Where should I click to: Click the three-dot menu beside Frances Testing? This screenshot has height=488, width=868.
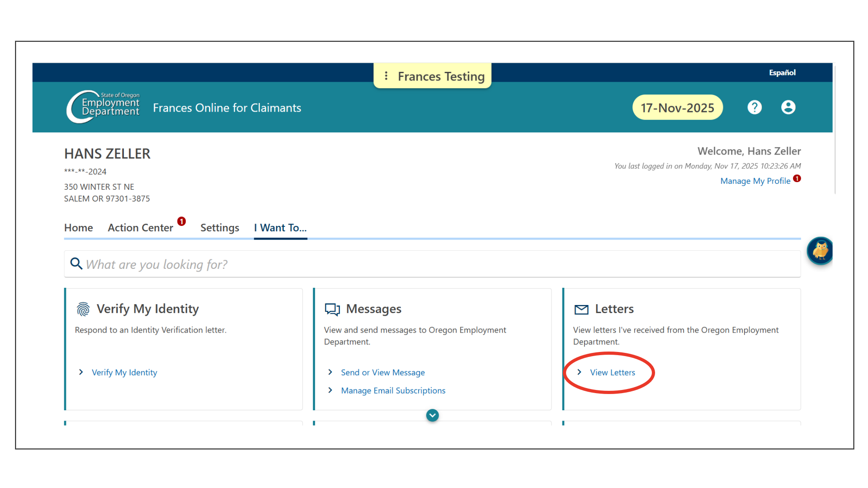tap(386, 76)
